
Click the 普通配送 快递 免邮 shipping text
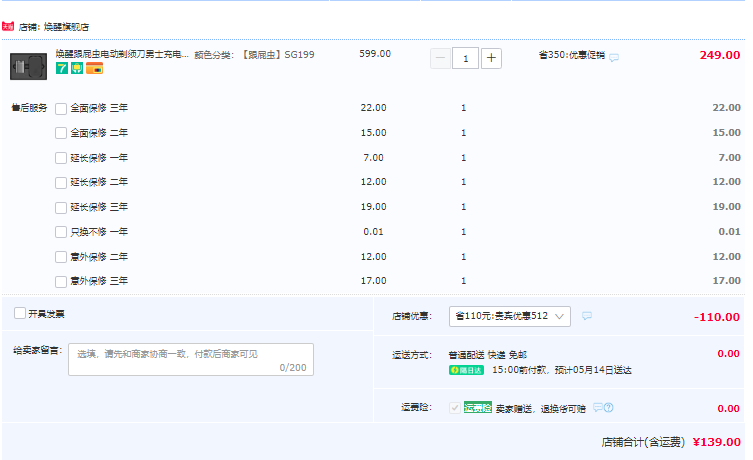click(487, 355)
